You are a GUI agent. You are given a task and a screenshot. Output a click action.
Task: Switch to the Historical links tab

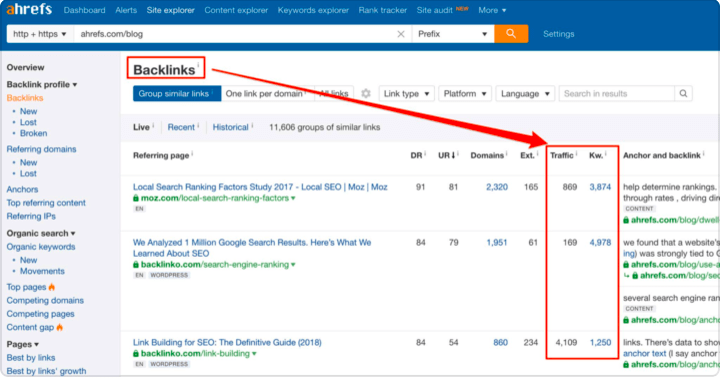231,127
